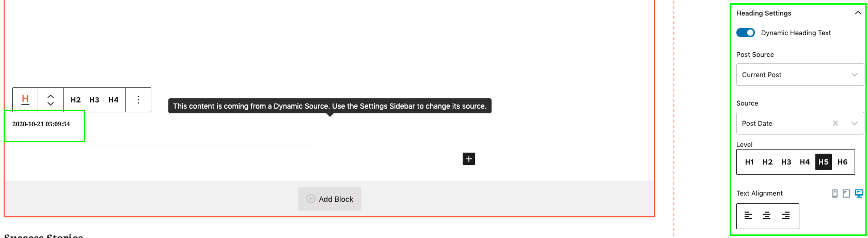868x238 pixels.
Task: Set heading level to H1 in sidebar
Action: pos(749,162)
